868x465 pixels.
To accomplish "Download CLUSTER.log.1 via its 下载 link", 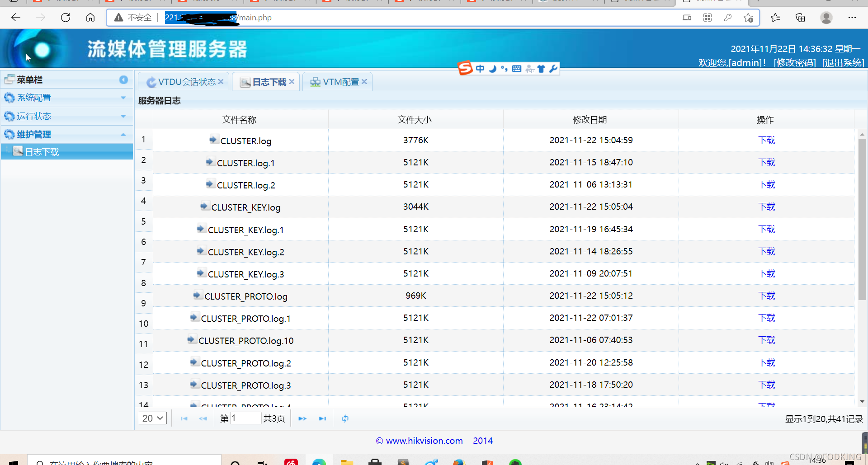I will point(767,162).
